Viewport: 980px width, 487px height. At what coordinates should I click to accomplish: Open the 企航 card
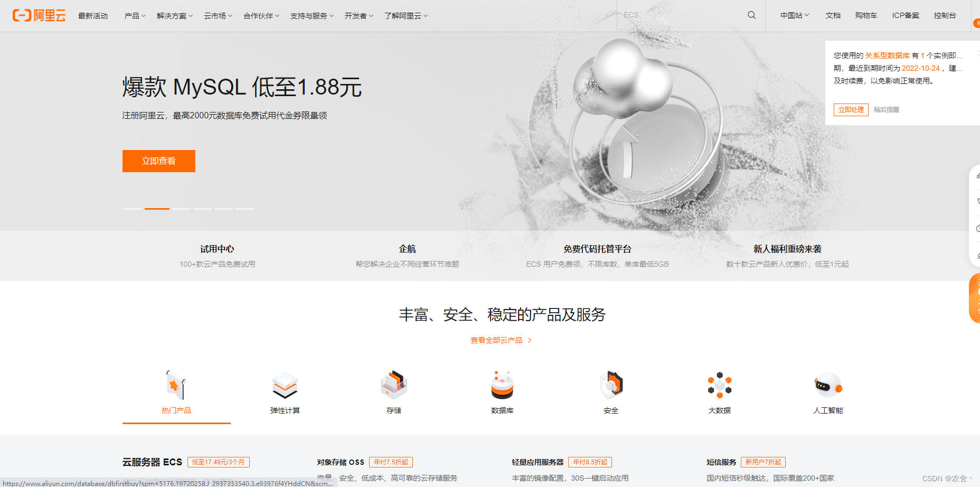coord(407,256)
